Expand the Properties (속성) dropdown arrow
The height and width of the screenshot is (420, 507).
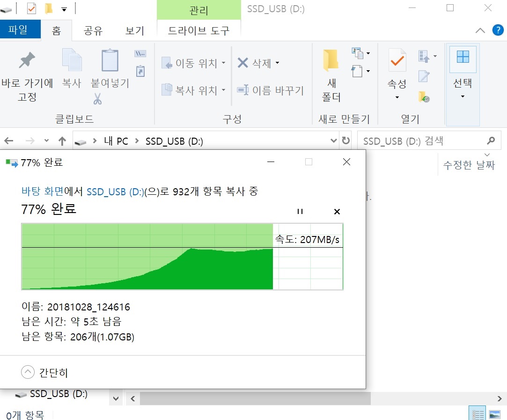pos(397,97)
